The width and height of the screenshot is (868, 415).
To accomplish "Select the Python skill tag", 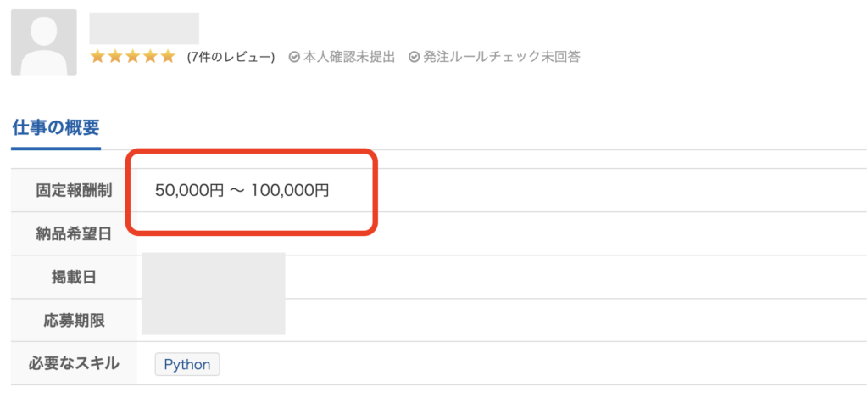I will coord(186,364).
